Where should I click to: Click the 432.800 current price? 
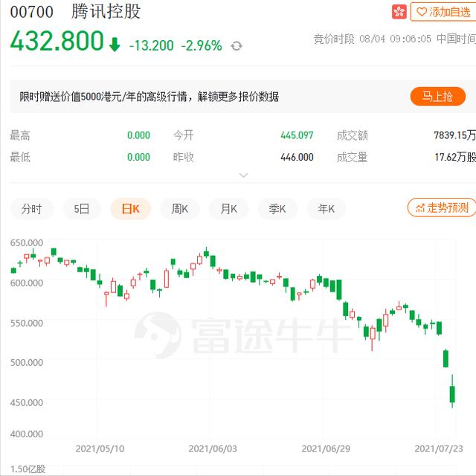click(57, 41)
